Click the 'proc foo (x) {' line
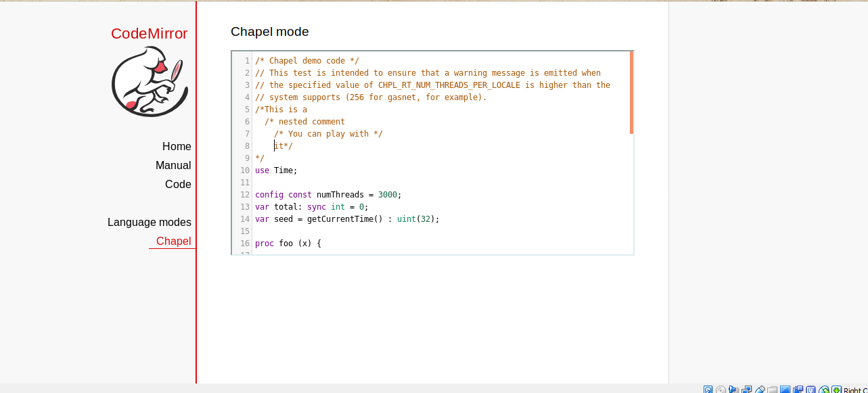Viewport: 868px width, 393px height. point(288,244)
